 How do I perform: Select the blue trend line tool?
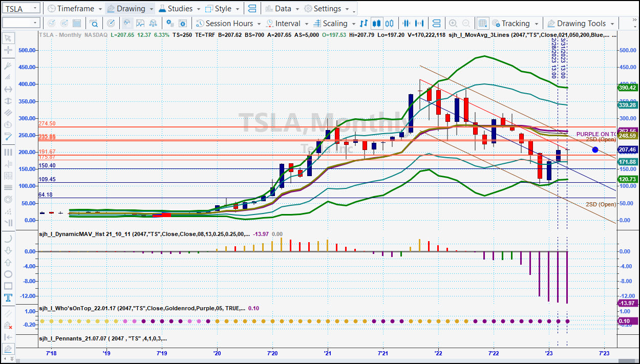(8, 137)
